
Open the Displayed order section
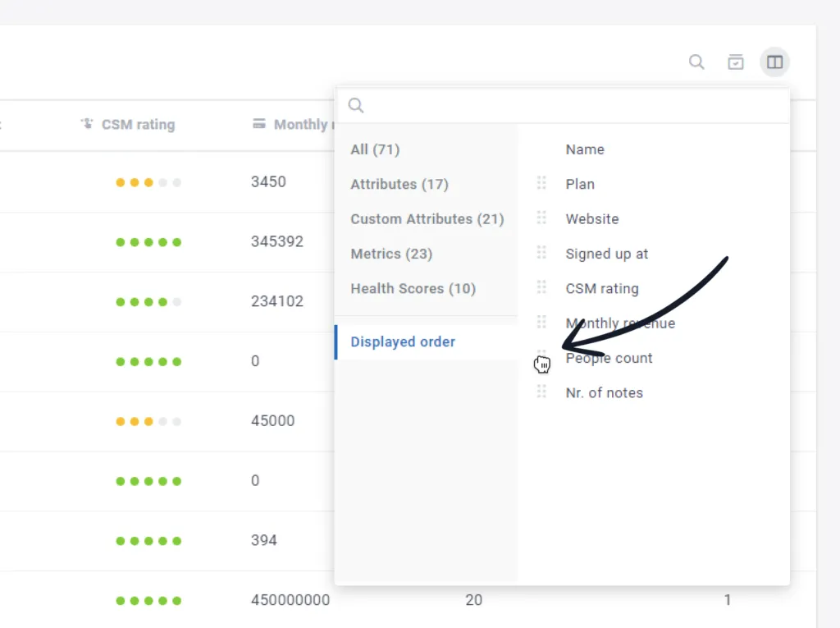point(403,342)
